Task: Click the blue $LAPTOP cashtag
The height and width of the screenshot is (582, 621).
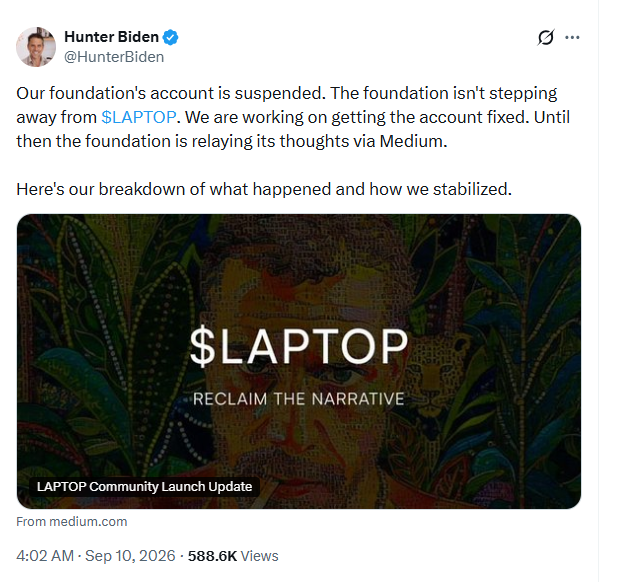Action: point(139,117)
